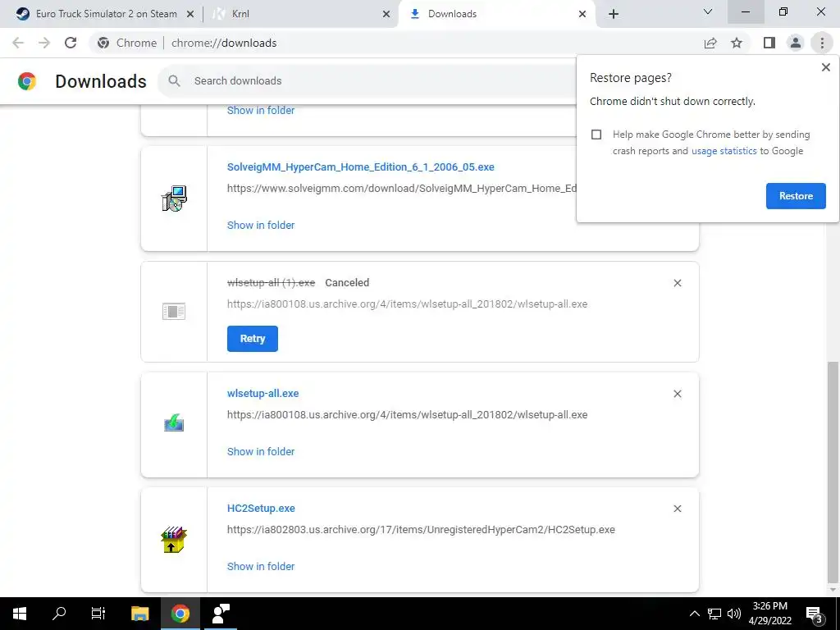The image size is (840, 630).
Task: Click the taskbar clock and date
Action: click(769, 614)
